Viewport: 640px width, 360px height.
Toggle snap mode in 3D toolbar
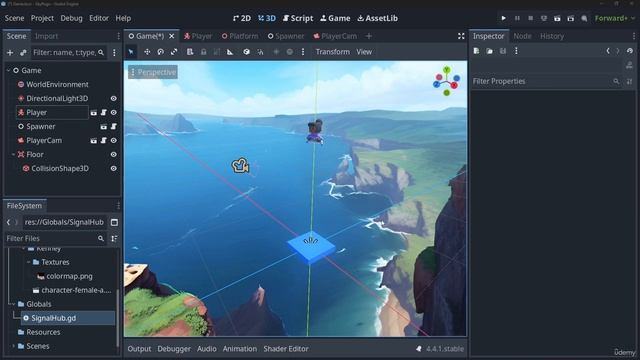260,52
